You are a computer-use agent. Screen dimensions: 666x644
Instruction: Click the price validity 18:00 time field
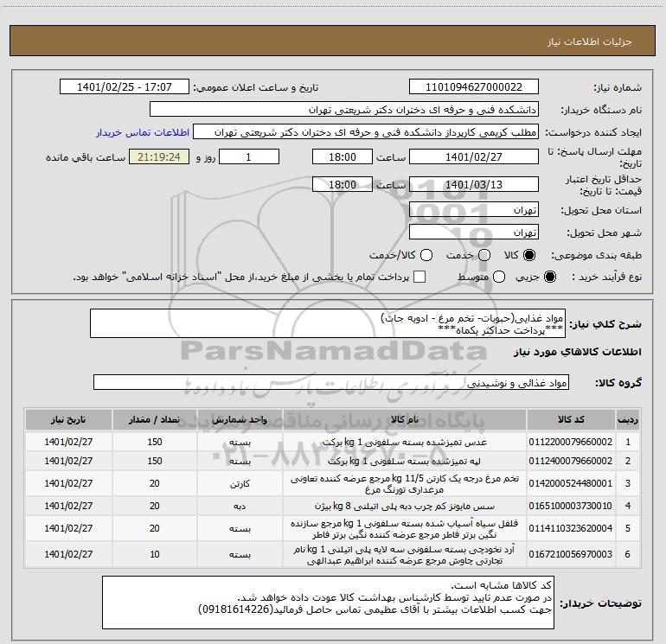click(343, 185)
